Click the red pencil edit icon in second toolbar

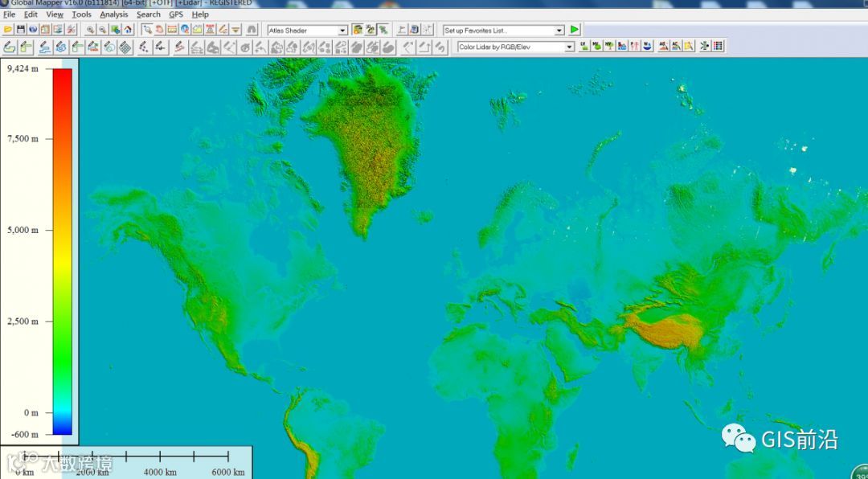click(178, 47)
